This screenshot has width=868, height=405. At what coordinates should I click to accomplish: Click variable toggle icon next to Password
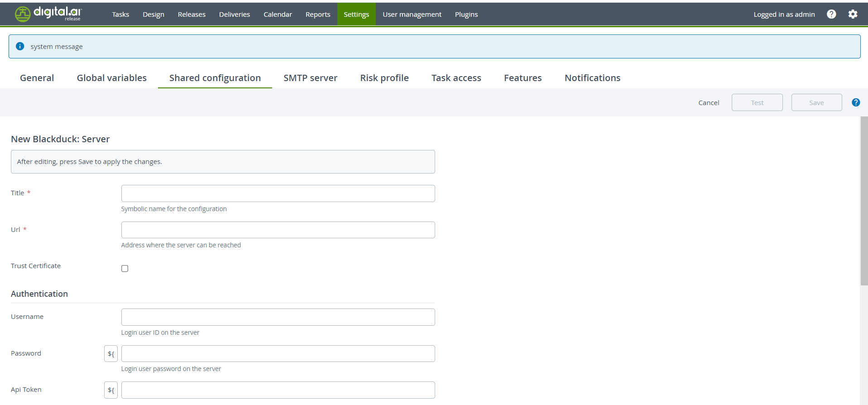coord(111,354)
